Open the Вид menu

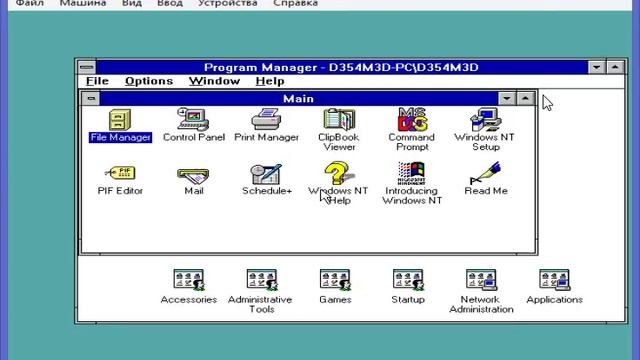132,3
